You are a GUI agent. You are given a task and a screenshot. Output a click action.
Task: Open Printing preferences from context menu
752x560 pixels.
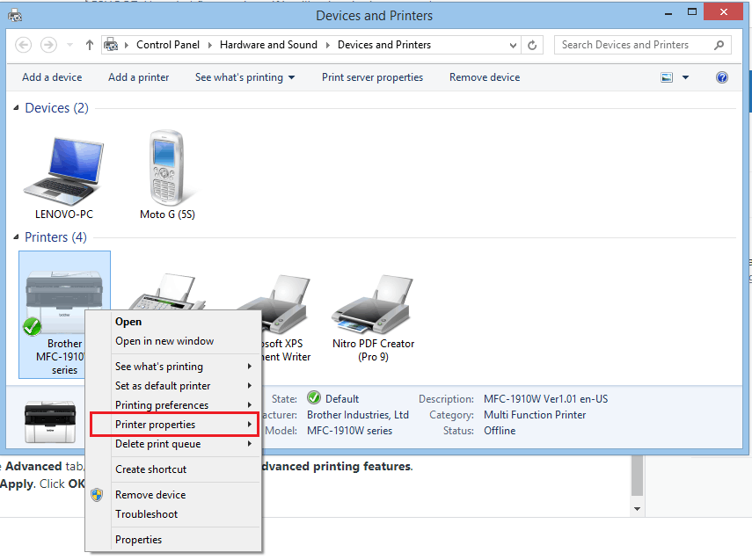point(173,405)
